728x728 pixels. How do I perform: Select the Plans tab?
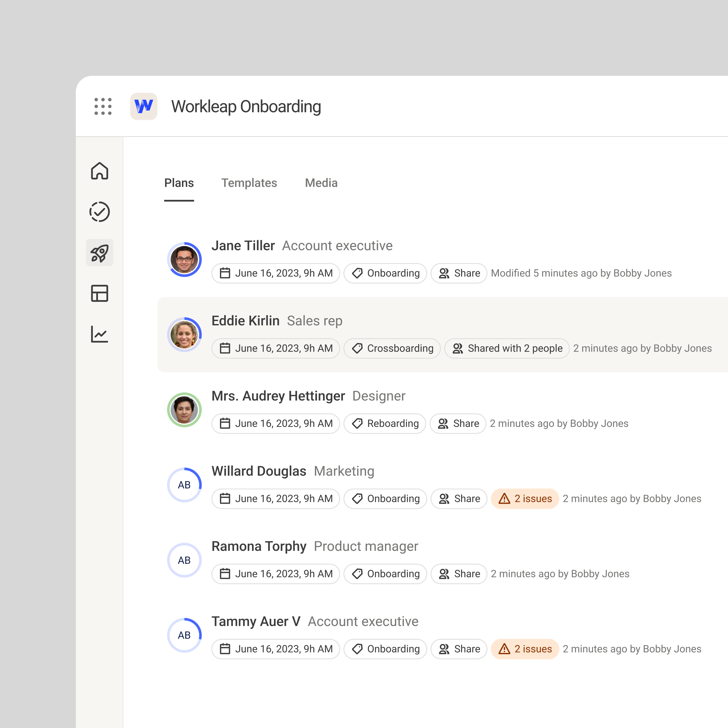[179, 183]
